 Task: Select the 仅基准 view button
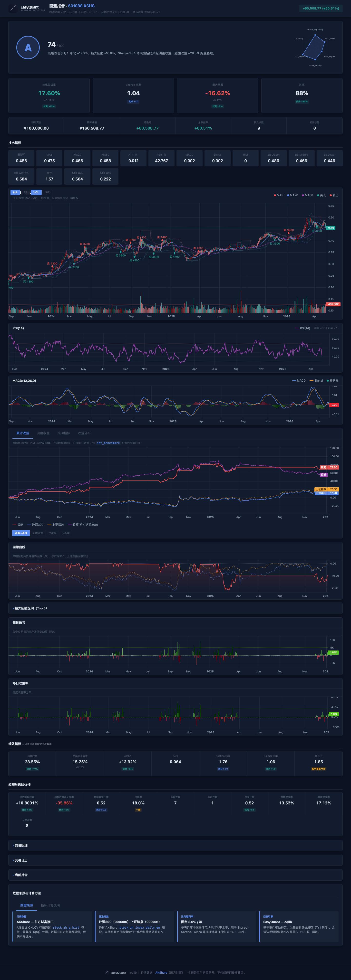tap(66, 533)
